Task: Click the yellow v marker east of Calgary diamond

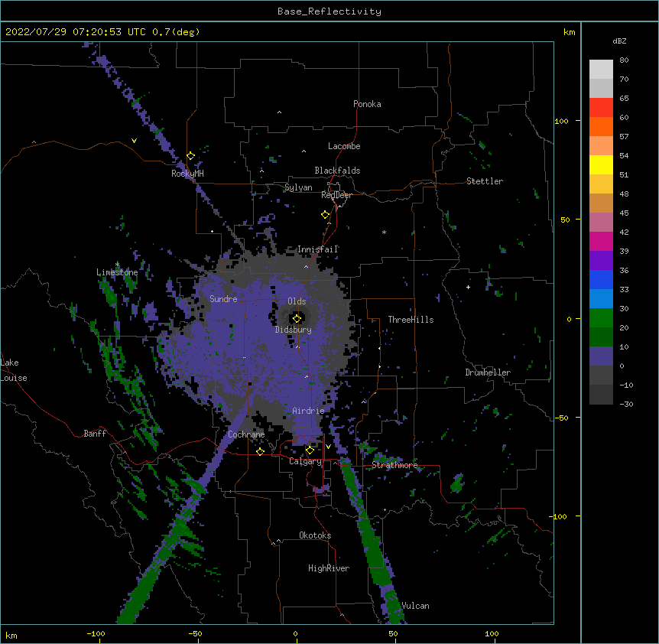Action: click(328, 447)
